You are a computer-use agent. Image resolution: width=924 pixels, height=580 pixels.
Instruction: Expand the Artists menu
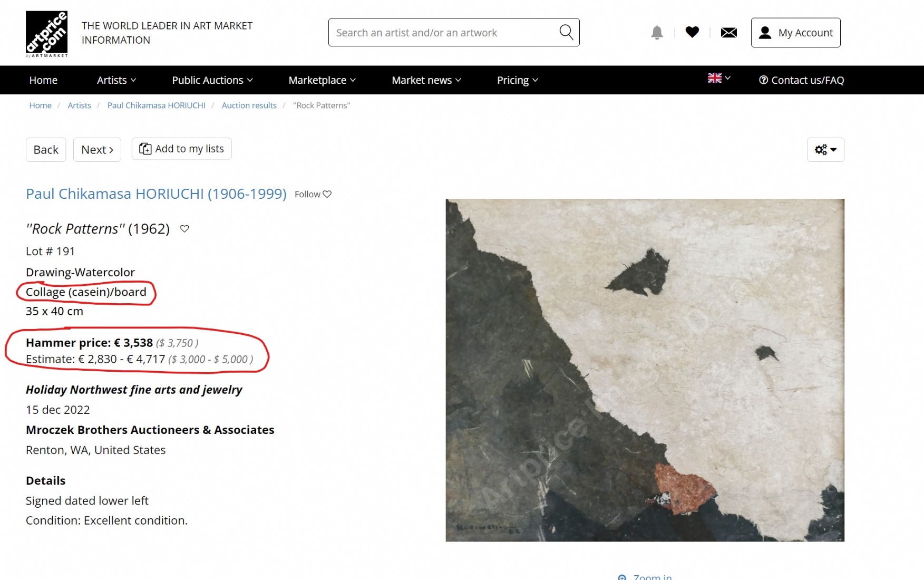(x=116, y=80)
